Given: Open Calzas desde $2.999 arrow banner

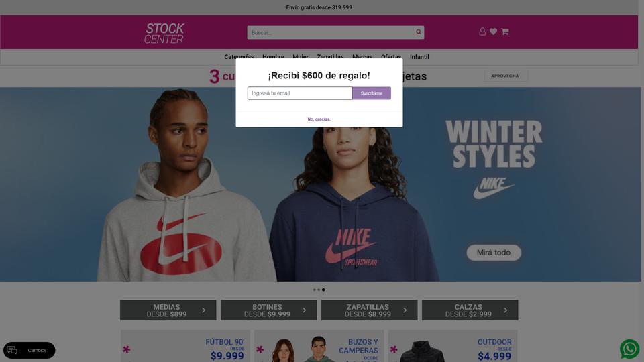Looking at the screenshot, I should click(x=470, y=310).
